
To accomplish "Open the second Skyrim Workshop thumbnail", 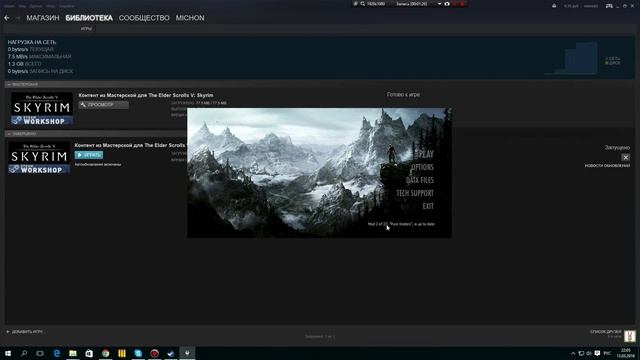I will (39, 158).
